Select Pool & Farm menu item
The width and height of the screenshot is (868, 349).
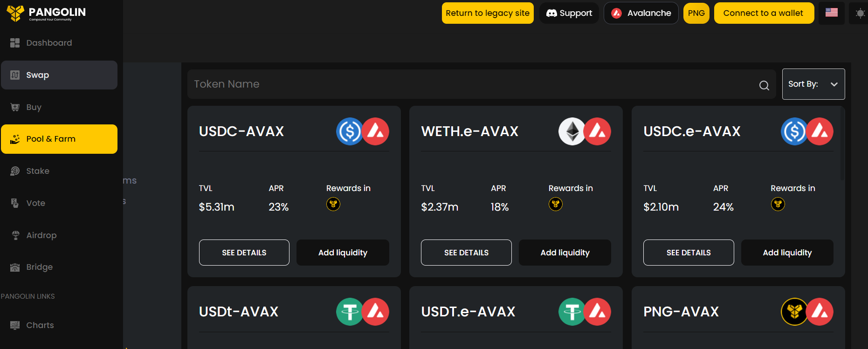coord(59,139)
